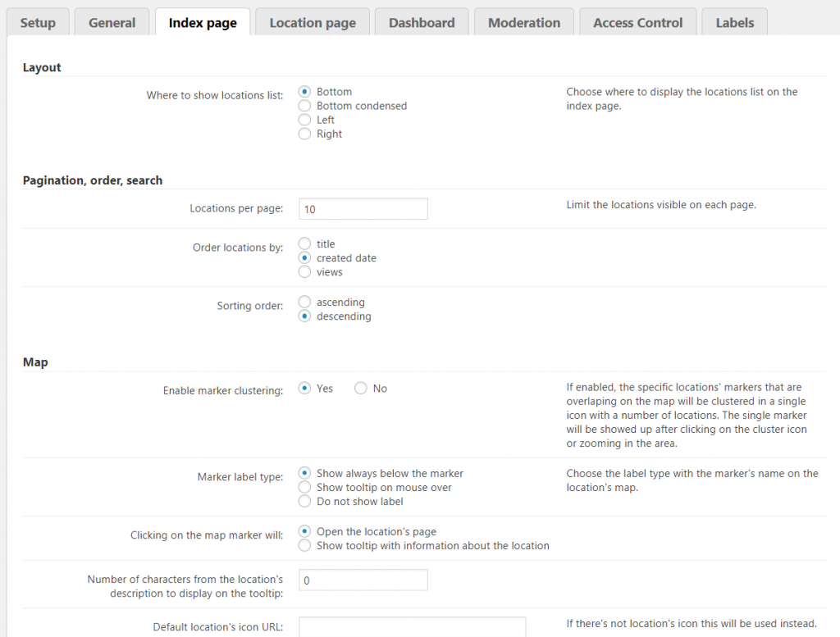Screen dimensions: 840x637
Task: Switch to the Labels tab
Action: [x=734, y=22]
